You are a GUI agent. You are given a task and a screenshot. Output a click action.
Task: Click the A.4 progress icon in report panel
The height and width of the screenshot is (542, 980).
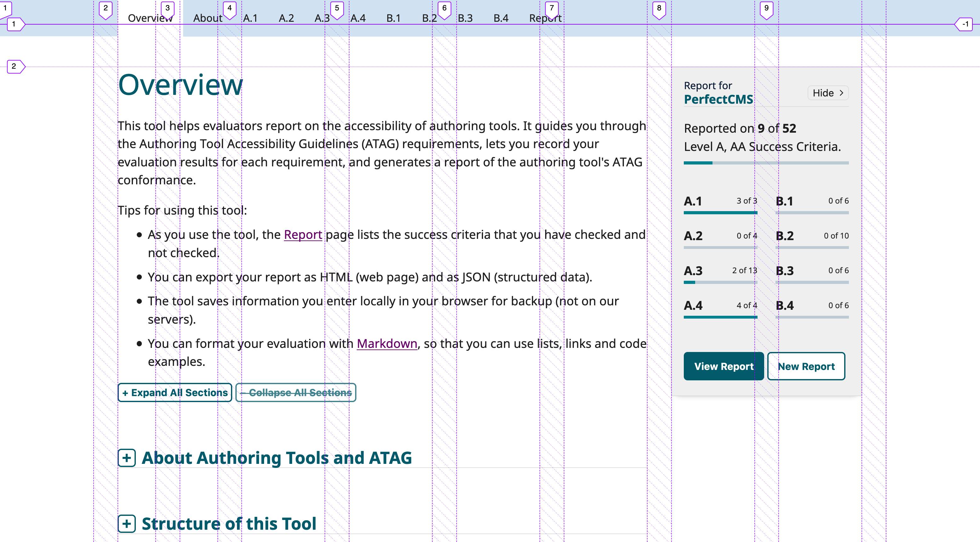[x=720, y=316]
